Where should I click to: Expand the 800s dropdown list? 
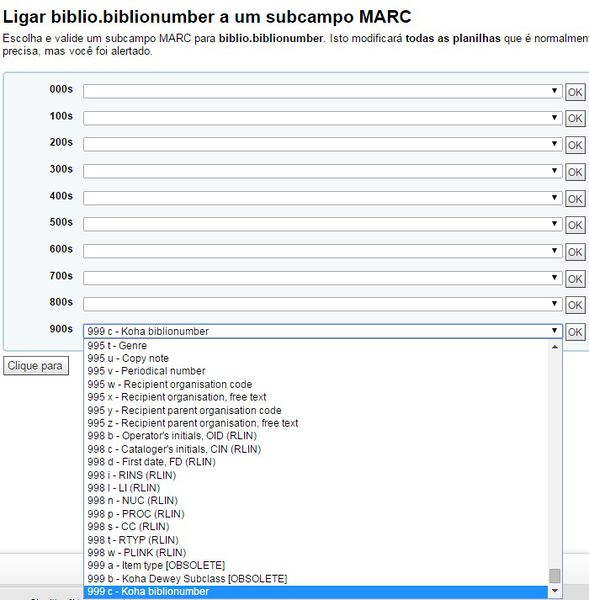323,304
